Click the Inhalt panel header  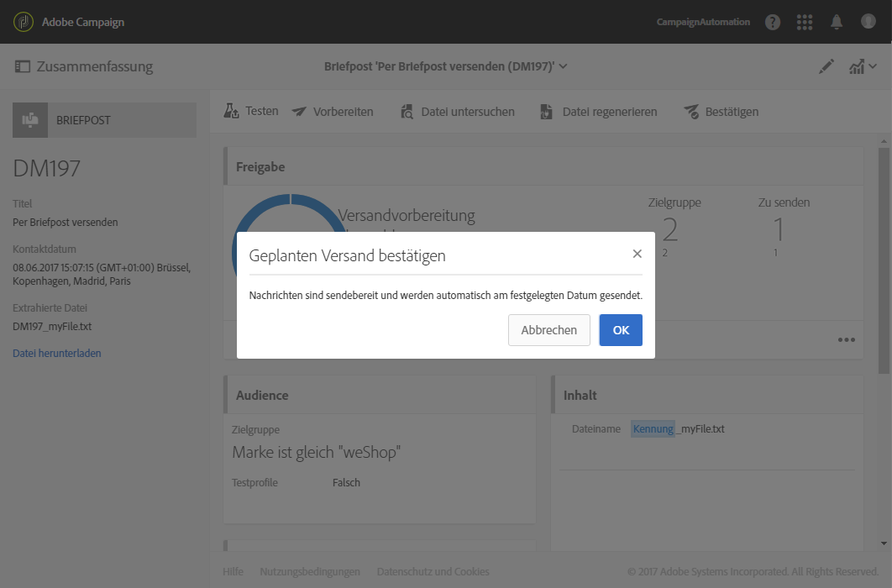[707, 395]
